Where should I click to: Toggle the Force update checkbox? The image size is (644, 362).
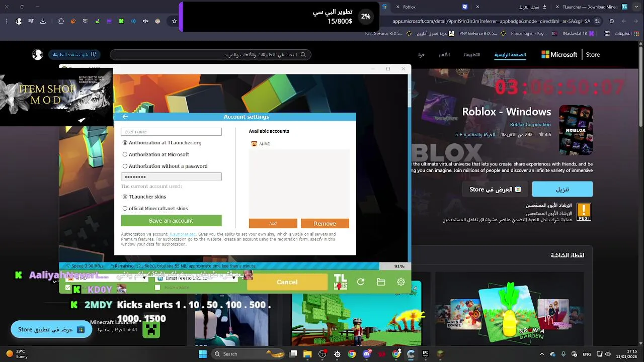157,288
